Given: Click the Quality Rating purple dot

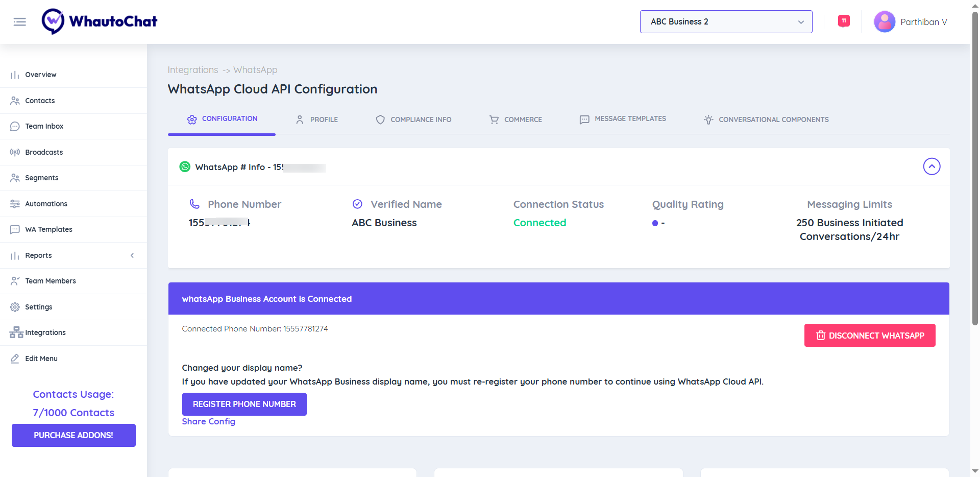Looking at the screenshot, I should (655, 223).
